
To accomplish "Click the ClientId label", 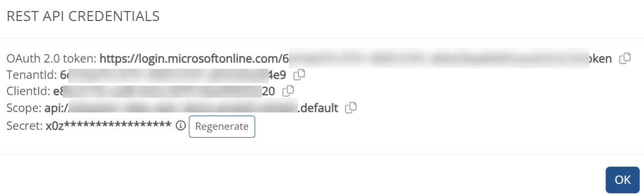I will click(28, 91).
